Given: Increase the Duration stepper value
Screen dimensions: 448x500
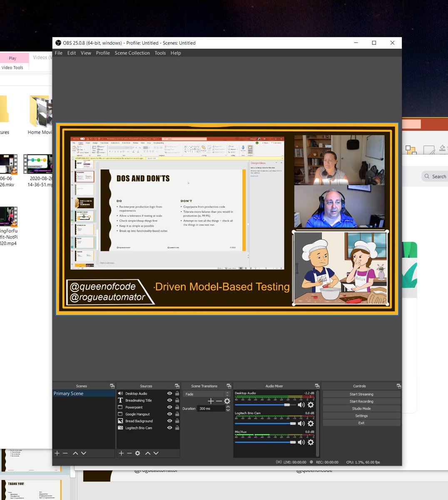Looking at the screenshot, I should tap(228, 407).
